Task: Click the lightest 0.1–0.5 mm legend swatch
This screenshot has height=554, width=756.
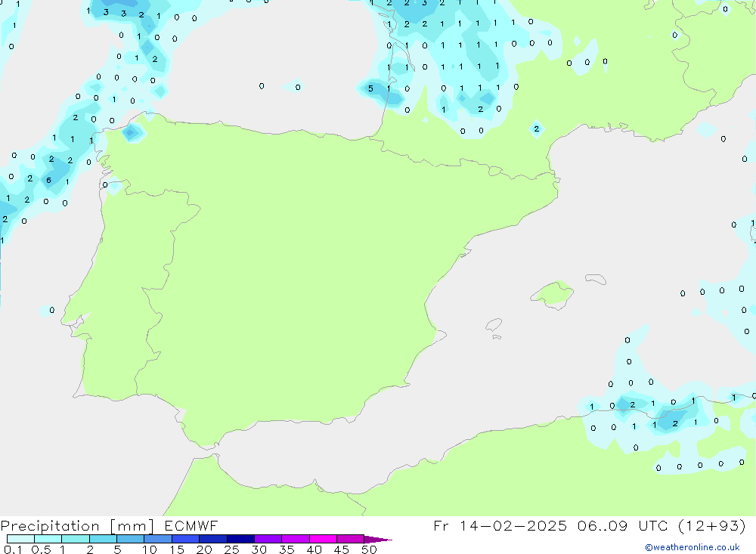Action: 20,539
